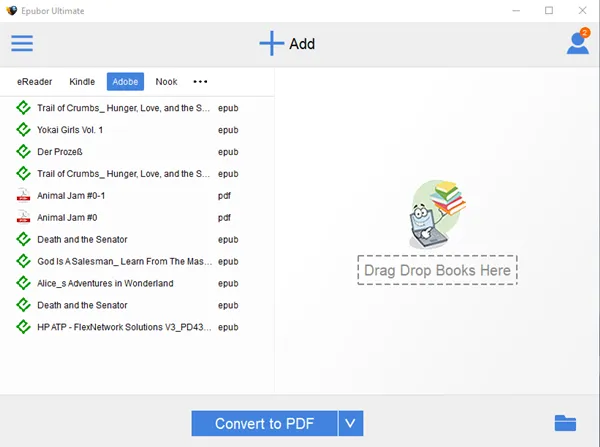This screenshot has width=600, height=447.
Task: Select the Der Prozeß book title
Action: coord(60,152)
